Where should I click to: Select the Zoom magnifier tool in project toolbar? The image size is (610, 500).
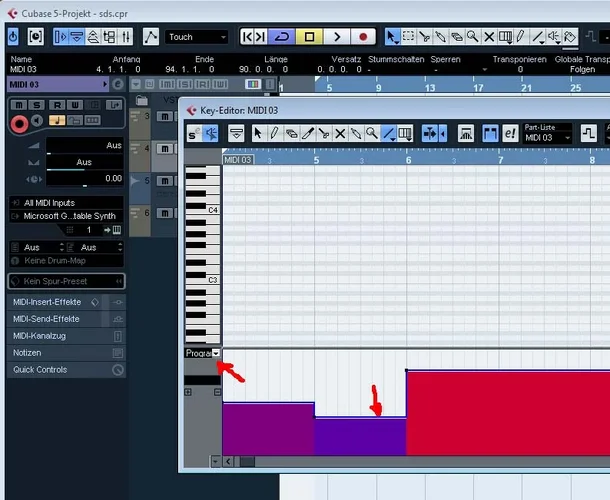tap(473, 37)
